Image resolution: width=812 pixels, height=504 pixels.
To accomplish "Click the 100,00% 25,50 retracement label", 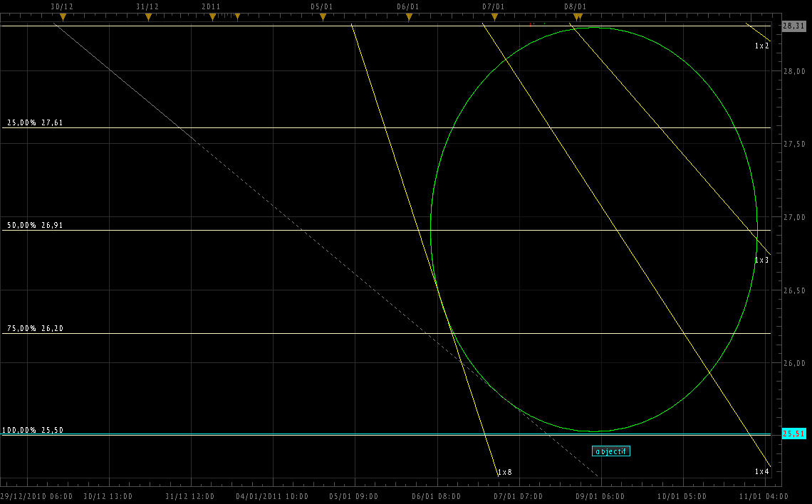I will [33, 430].
